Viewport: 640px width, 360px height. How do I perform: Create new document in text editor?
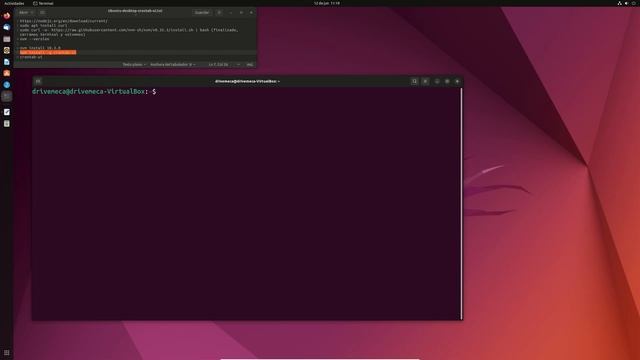click(x=42, y=13)
